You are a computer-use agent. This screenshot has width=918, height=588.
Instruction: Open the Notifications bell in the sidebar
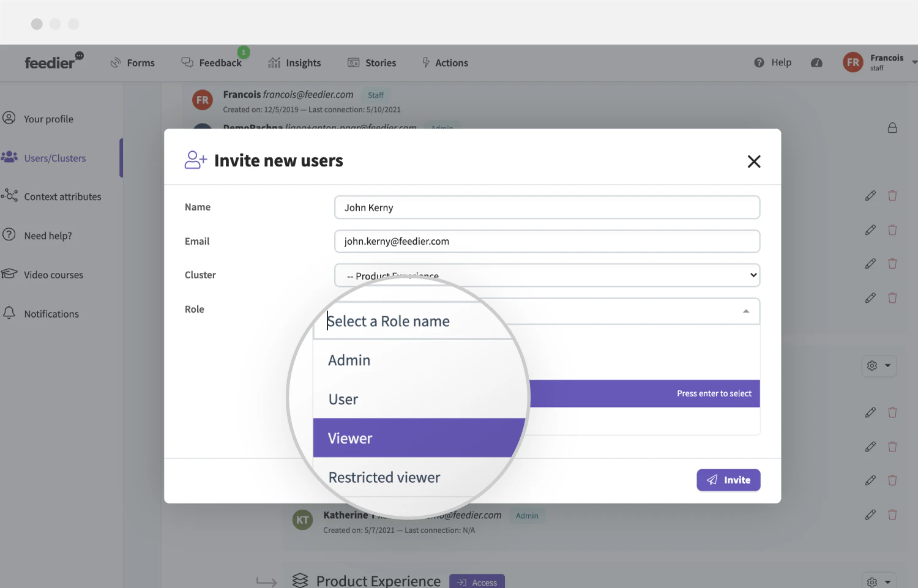pyautogui.click(x=9, y=313)
